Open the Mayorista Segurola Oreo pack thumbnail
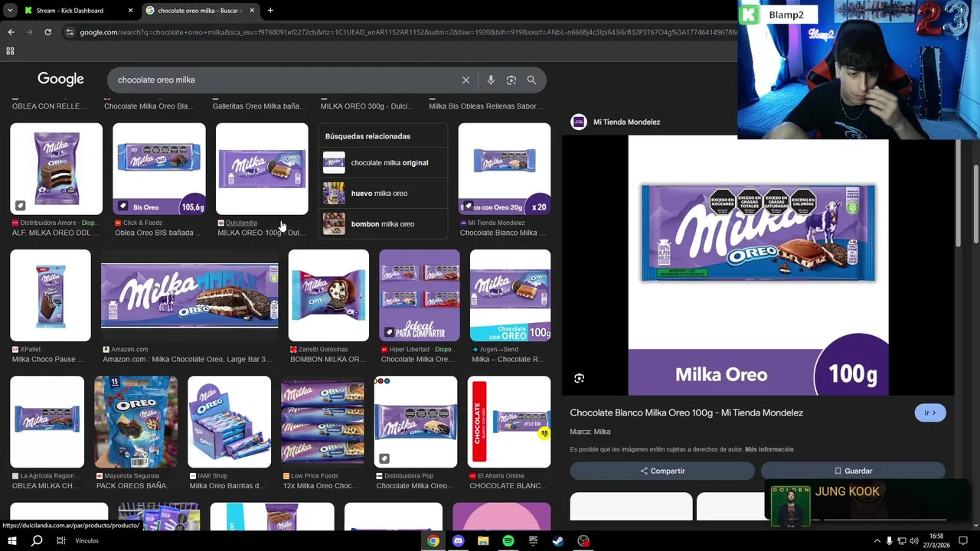This screenshot has width=980, height=551. (x=136, y=422)
